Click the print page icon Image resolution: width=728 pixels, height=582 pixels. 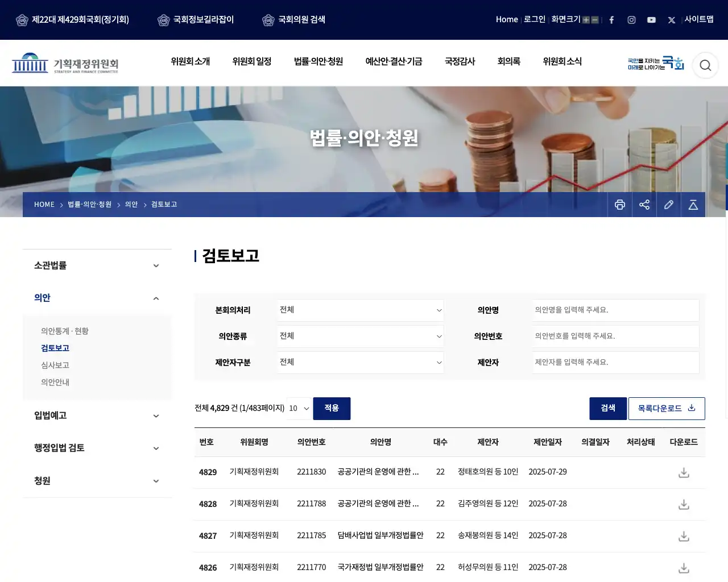pos(620,205)
